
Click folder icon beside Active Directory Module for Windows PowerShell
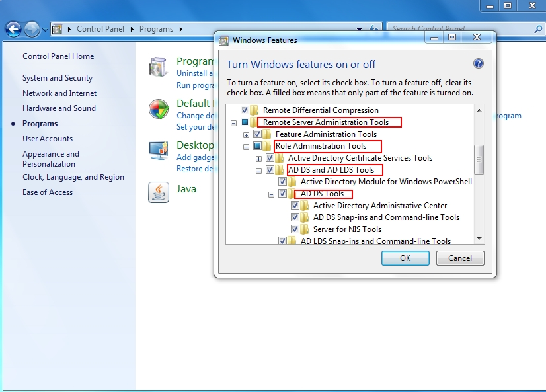tap(292, 182)
